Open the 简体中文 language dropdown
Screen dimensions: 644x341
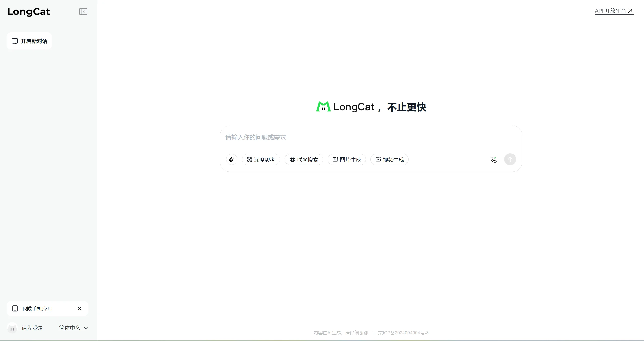pos(70,328)
